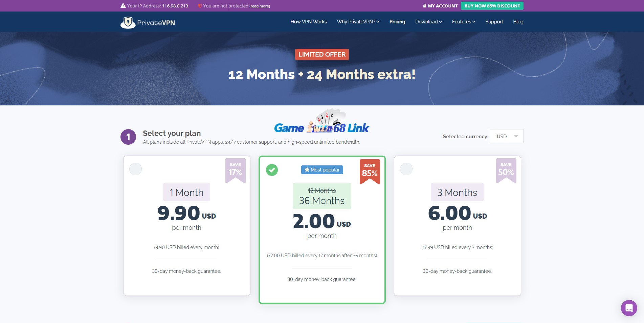Click the green checkmark on 36 Months plan
The width and height of the screenshot is (644, 323).
pyautogui.click(x=272, y=170)
